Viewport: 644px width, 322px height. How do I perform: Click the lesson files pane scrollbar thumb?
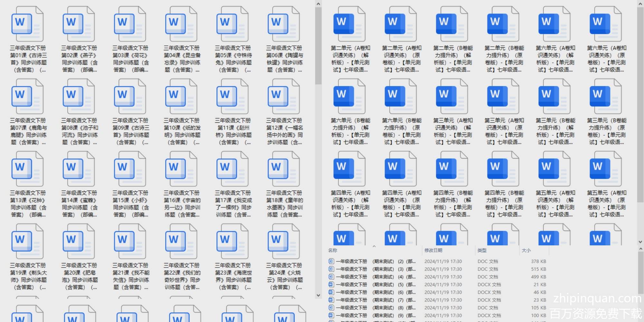click(318, 46)
